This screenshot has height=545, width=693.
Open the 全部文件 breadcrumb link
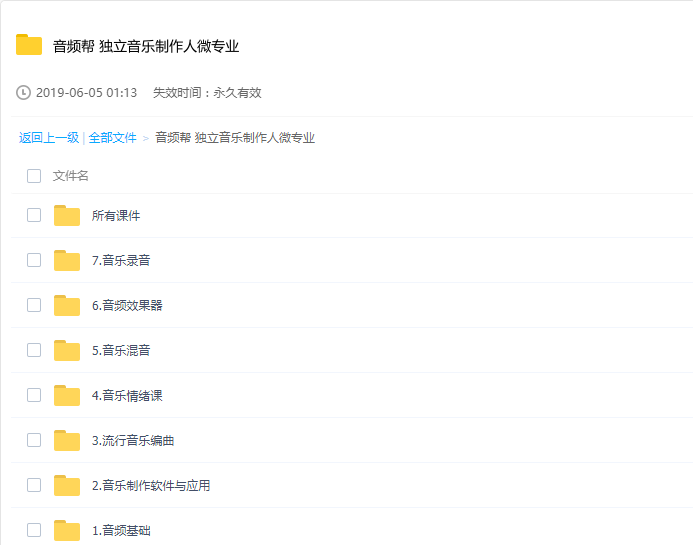[x=112, y=138]
